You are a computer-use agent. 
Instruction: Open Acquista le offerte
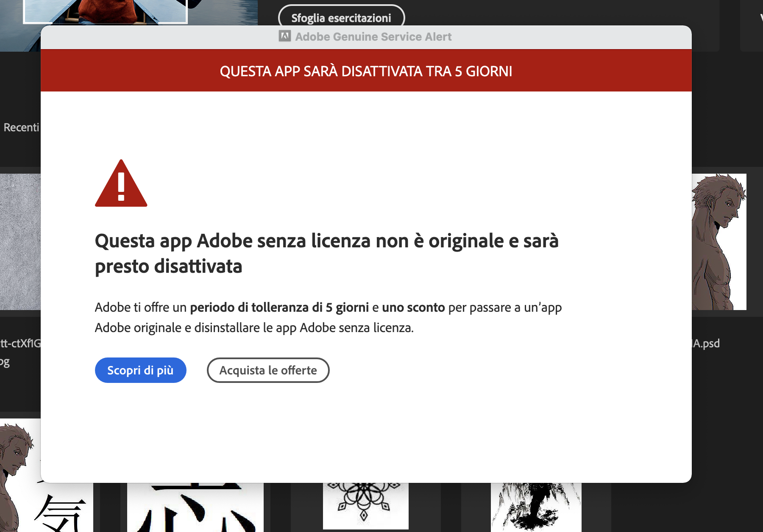point(268,370)
